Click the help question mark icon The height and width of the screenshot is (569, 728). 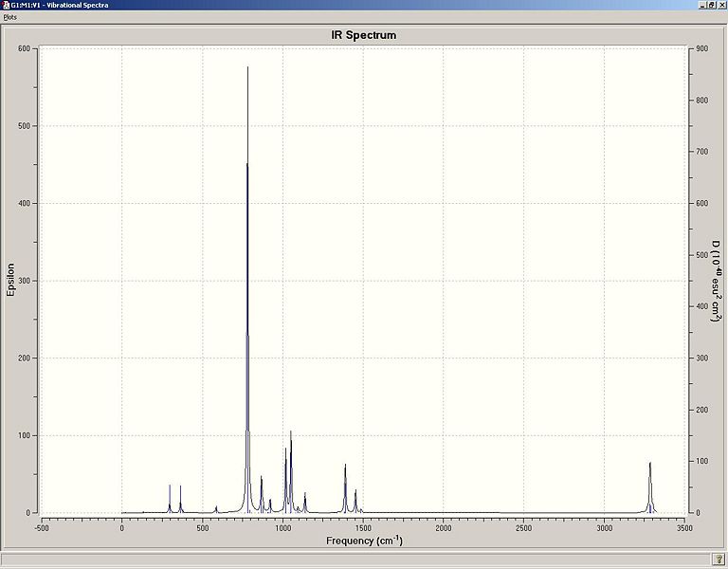[718, 559]
